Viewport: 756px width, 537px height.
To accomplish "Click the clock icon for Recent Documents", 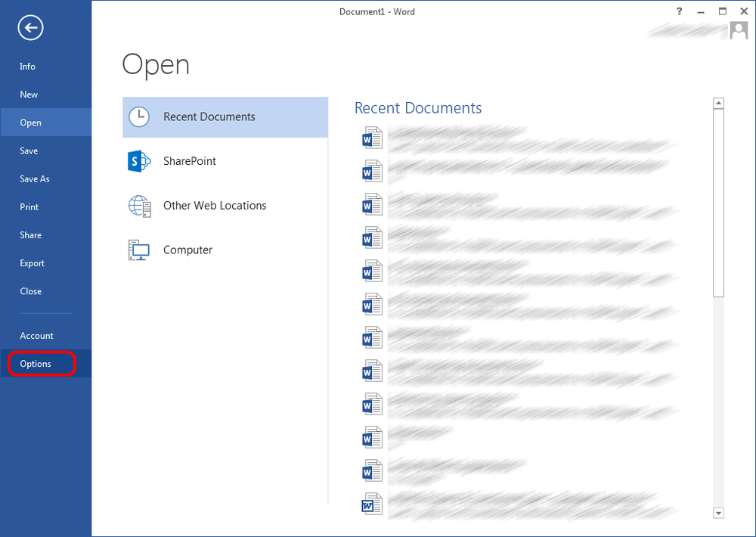I will [x=139, y=116].
